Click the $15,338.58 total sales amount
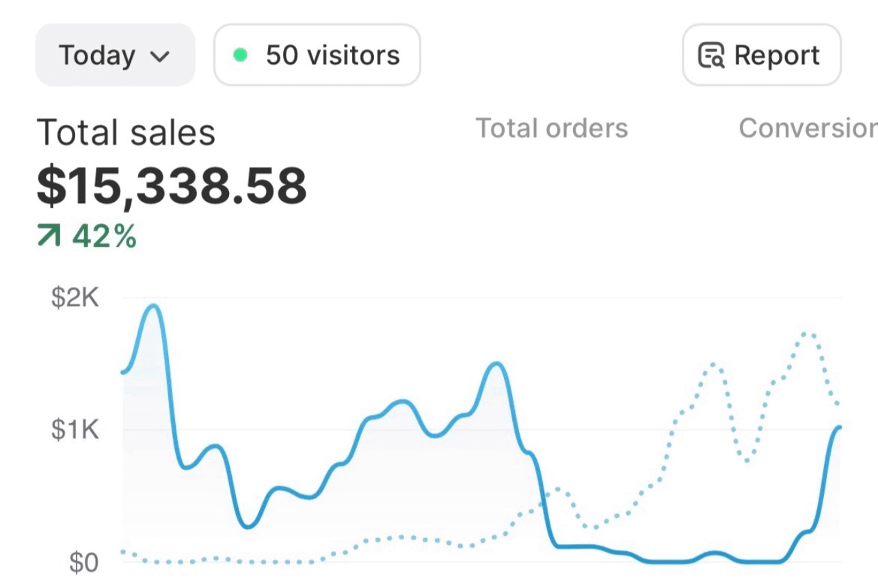 tap(172, 187)
